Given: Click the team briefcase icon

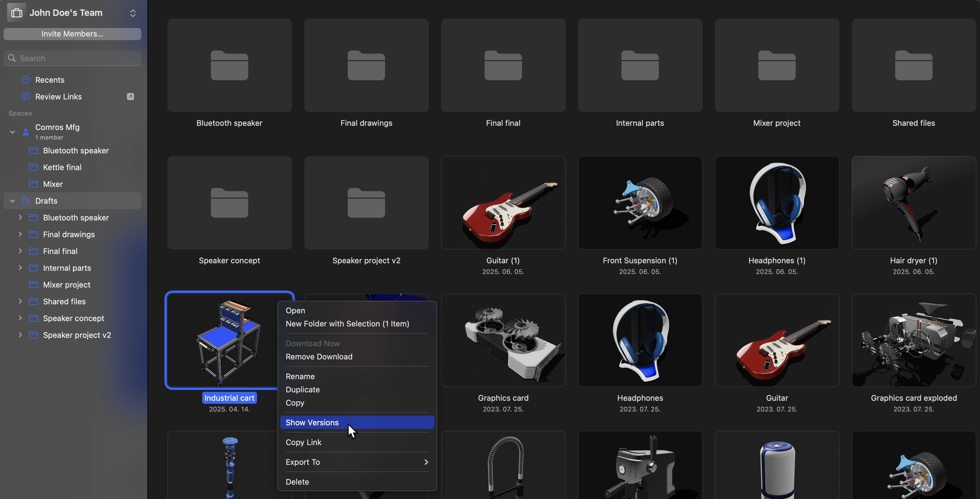Looking at the screenshot, I should click(17, 13).
